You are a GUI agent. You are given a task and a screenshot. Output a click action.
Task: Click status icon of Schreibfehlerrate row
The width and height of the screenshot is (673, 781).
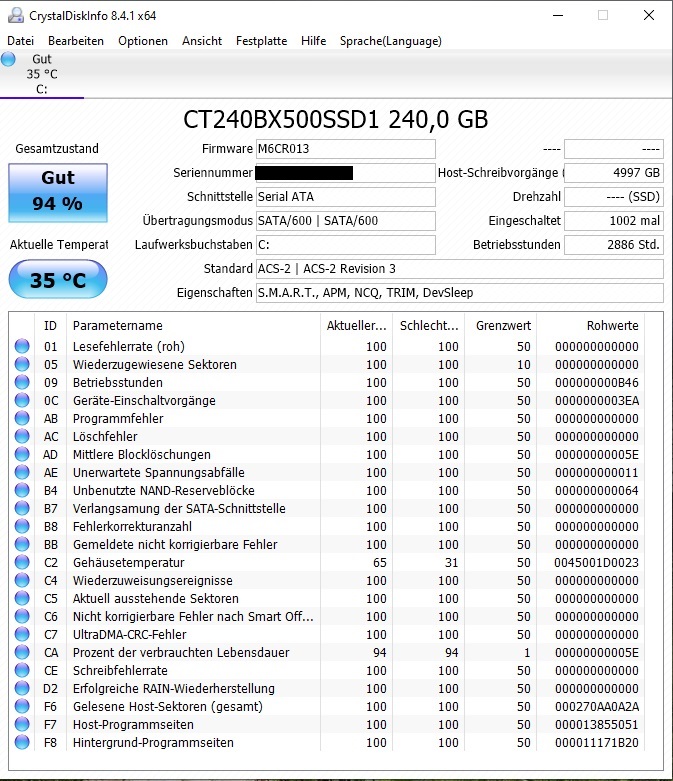22,670
